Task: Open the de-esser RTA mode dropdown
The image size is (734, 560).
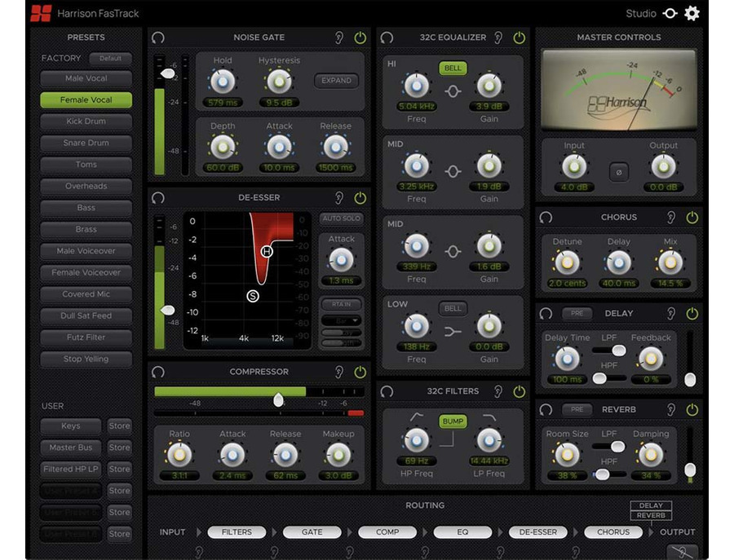Action: (x=341, y=320)
